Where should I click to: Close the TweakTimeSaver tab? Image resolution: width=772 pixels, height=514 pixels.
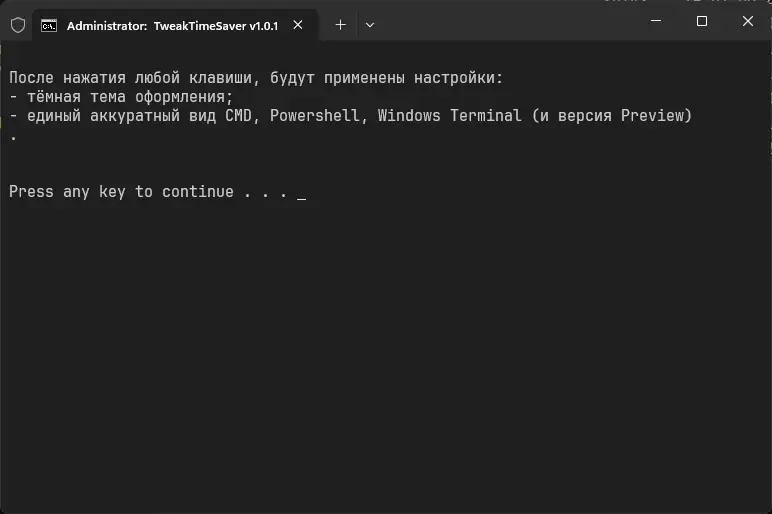click(x=298, y=25)
